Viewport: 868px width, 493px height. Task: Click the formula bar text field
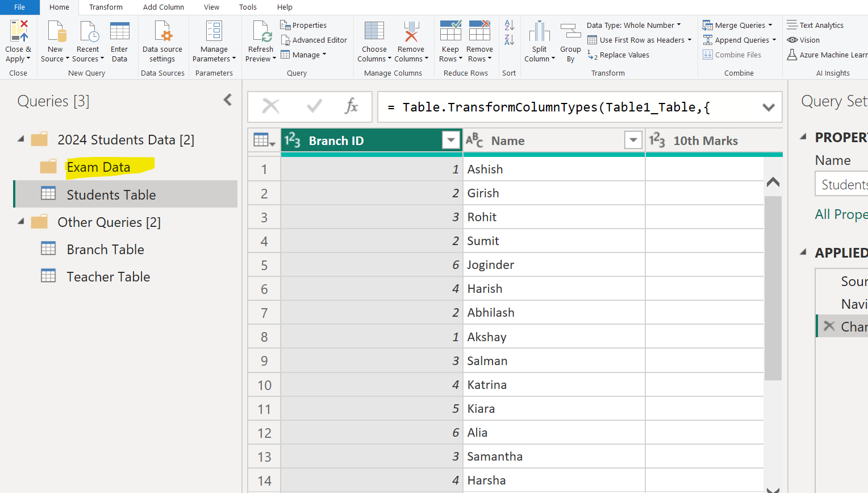click(x=568, y=107)
